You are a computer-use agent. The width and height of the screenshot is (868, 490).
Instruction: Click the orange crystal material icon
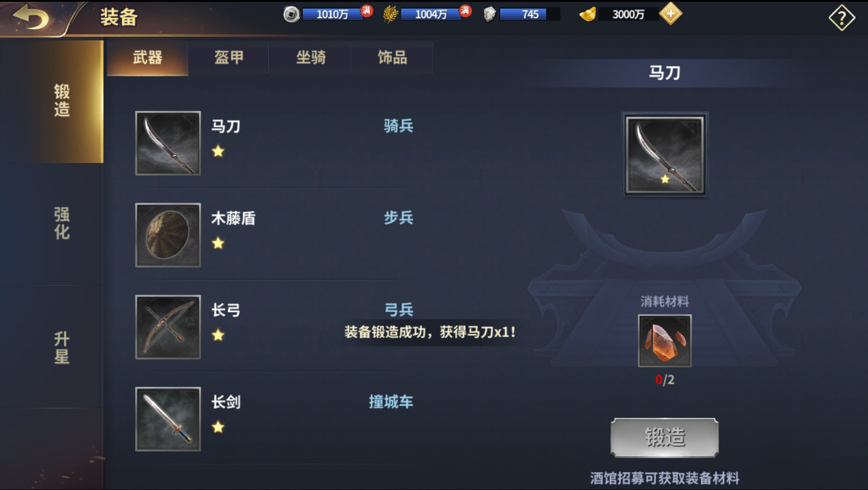tap(664, 341)
